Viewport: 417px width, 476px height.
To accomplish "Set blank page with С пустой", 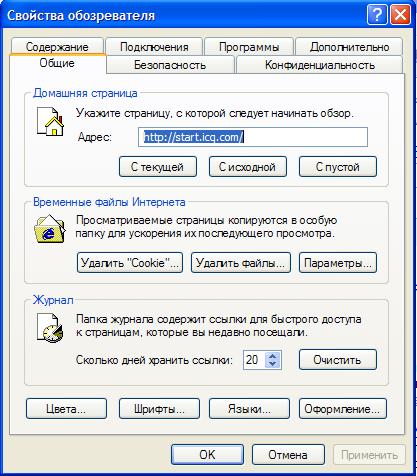I will (x=338, y=167).
